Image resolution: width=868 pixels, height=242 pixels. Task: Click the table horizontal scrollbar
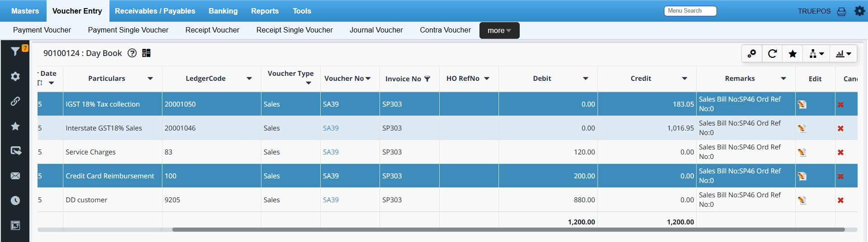coord(508,230)
